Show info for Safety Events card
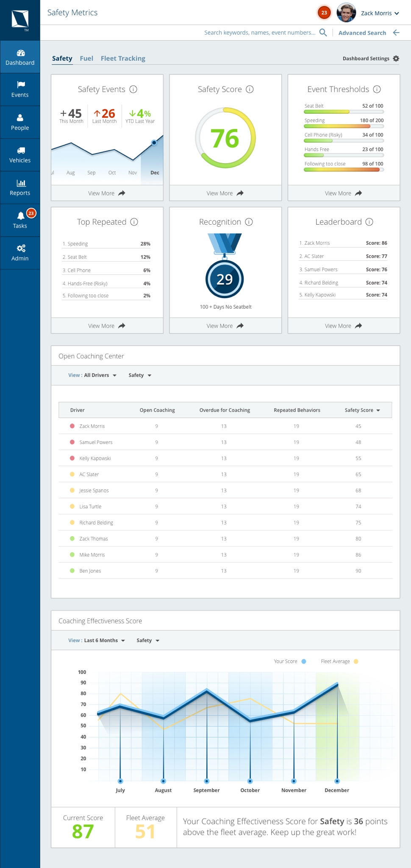The image size is (411, 868). [133, 89]
